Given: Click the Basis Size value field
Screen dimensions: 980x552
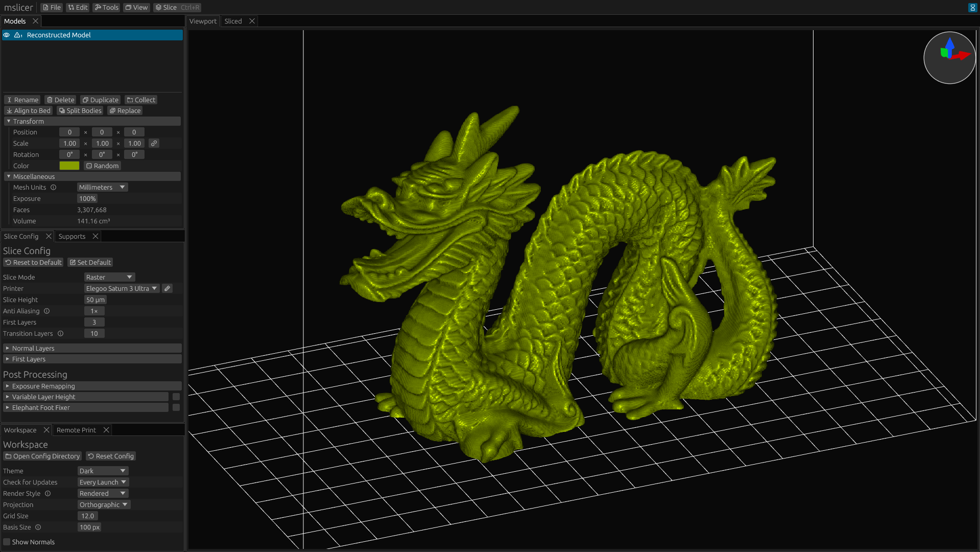Looking at the screenshot, I should tap(89, 527).
